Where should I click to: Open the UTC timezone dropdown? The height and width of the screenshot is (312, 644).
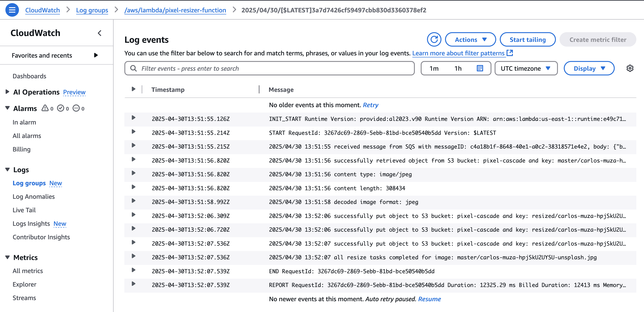click(x=526, y=68)
